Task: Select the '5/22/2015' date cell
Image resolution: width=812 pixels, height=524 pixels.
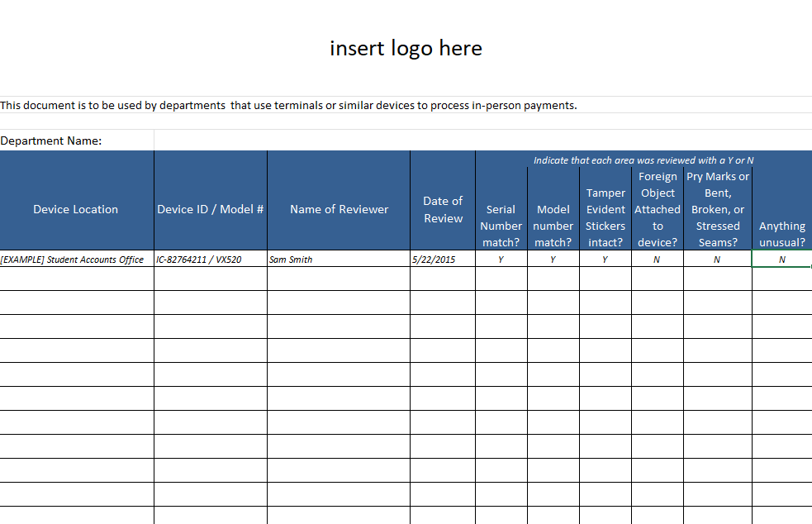Action: coord(443,260)
